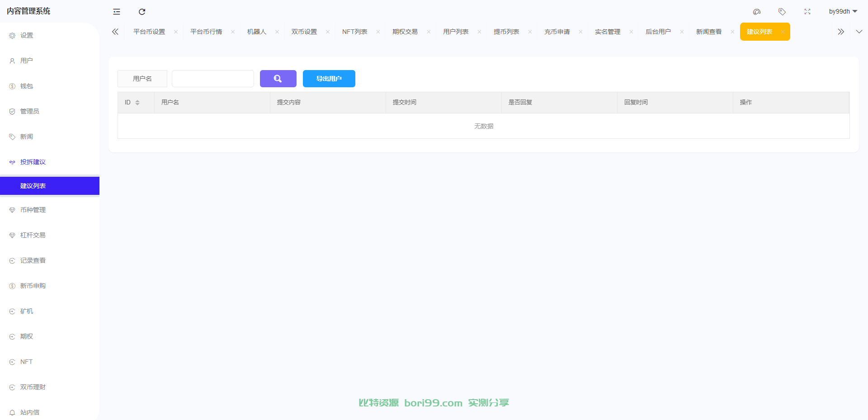Click the purple search button
The width and height of the screenshot is (868, 420).
278,79
